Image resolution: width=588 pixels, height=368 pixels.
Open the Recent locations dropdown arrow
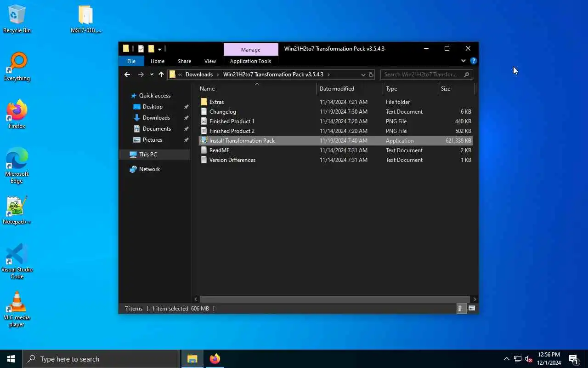pyautogui.click(x=152, y=75)
